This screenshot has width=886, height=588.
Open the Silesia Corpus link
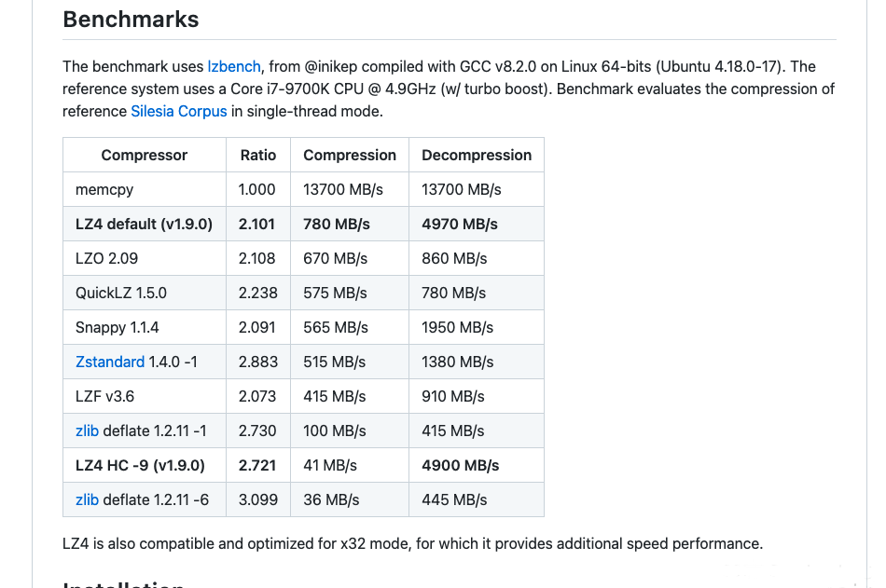click(178, 111)
